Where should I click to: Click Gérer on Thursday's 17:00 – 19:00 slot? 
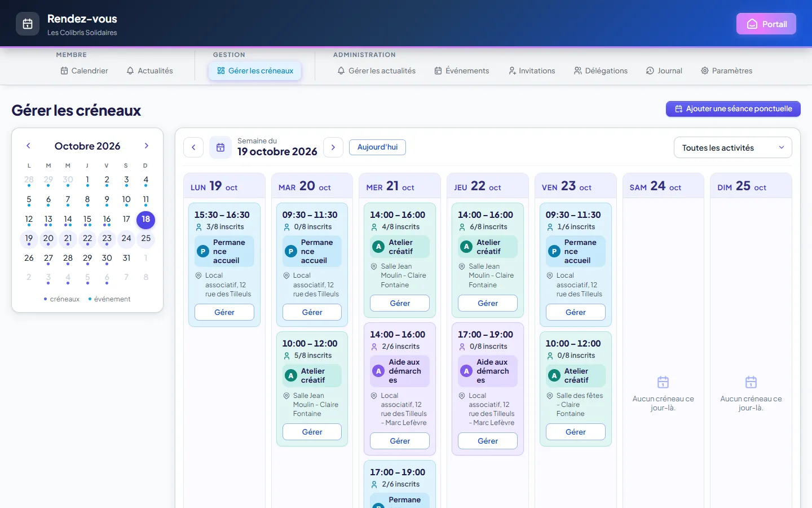pos(488,441)
